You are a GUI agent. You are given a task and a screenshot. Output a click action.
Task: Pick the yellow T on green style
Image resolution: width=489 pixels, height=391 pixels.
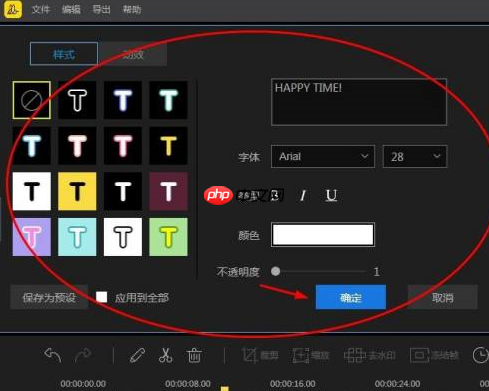tap(168, 237)
